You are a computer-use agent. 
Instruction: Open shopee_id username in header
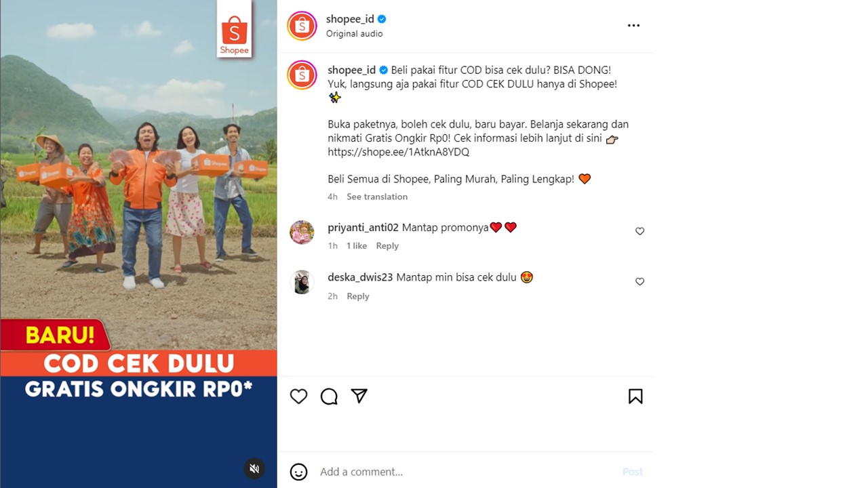350,19
